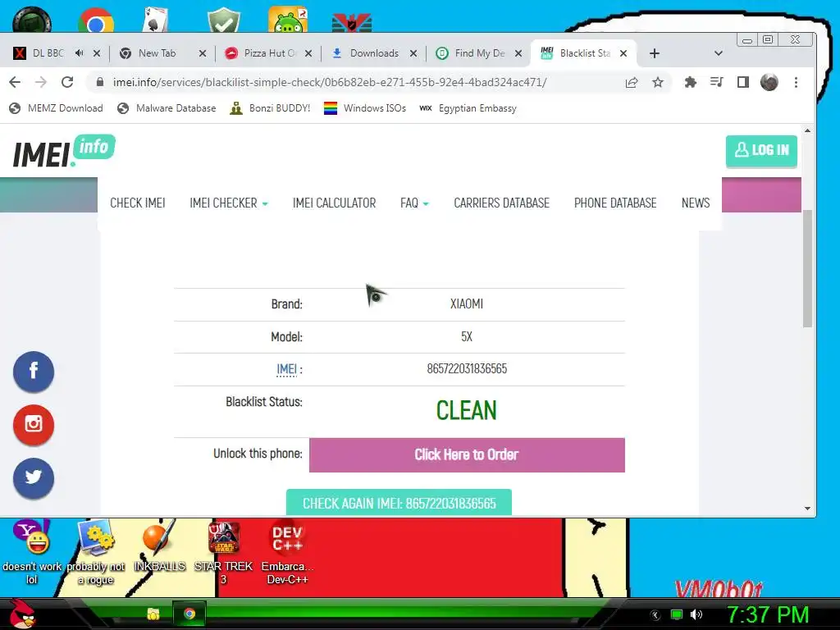Open MEMZ Download bookmark
The height and width of the screenshot is (630, 840).
point(57,108)
